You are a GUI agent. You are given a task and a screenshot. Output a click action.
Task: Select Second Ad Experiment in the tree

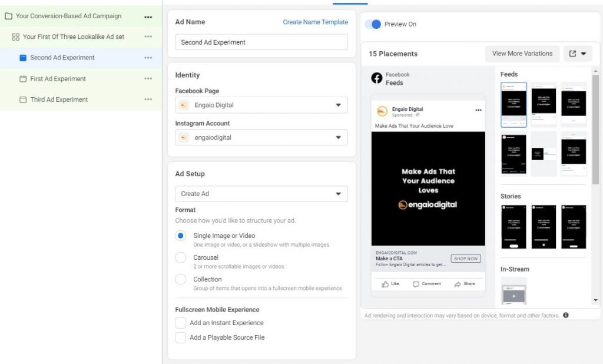pyautogui.click(x=81, y=58)
